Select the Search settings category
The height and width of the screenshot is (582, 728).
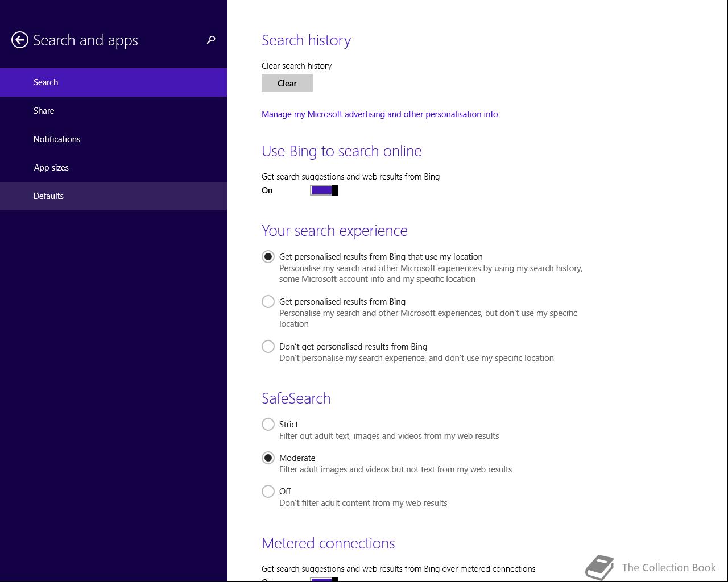(113, 82)
